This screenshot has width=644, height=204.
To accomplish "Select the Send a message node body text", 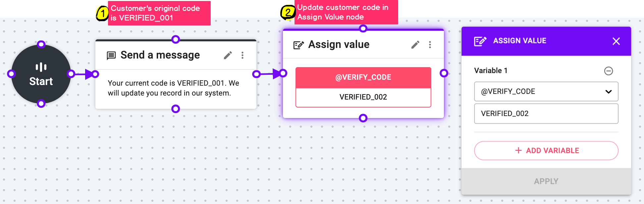I will coord(173,88).
